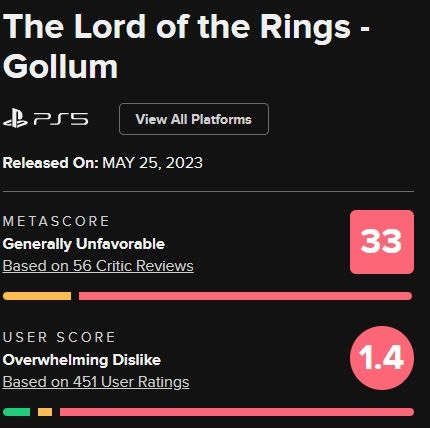Image resolution: width=430 pixels, height=428 pixels.
Task: Click the METASCORE heading label
Action: 56,221
